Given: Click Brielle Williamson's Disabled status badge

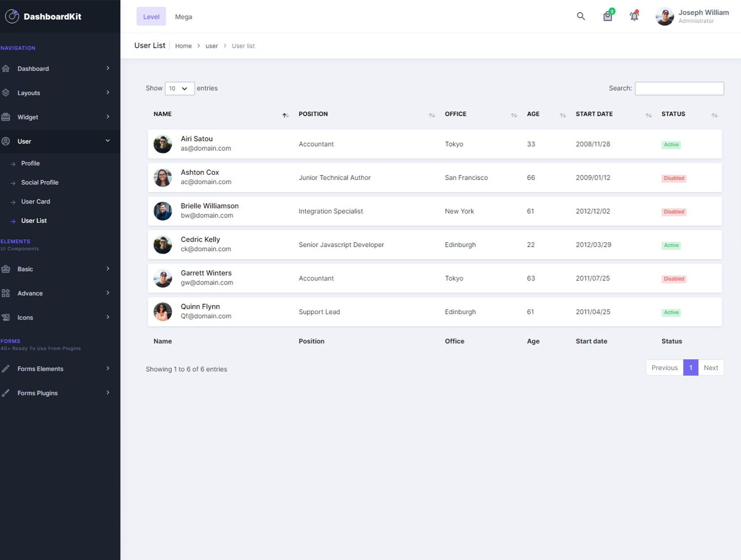Looking at the screenshot, I should (674, 212).
